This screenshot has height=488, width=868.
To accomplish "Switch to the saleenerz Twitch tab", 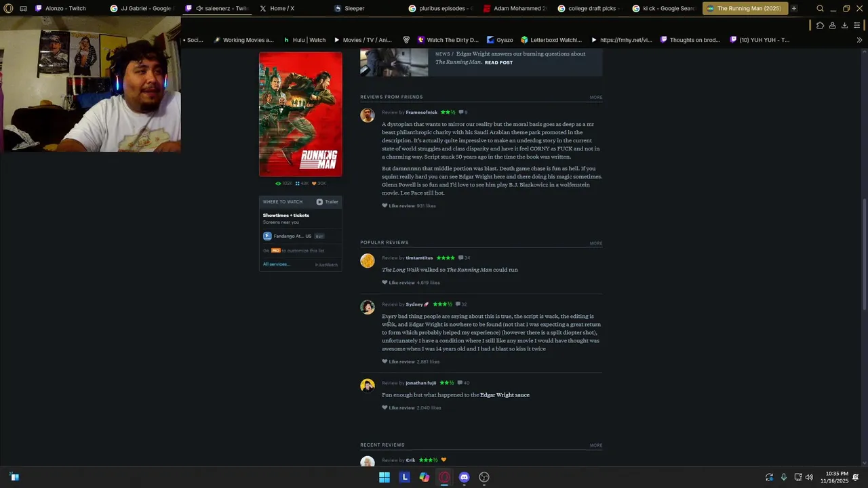I will click(x=218, y=8).
